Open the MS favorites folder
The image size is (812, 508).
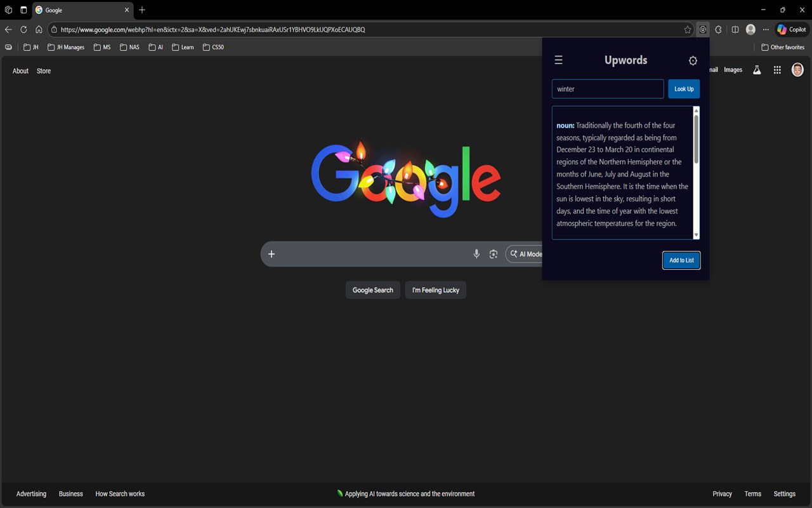tap(102, 47)
